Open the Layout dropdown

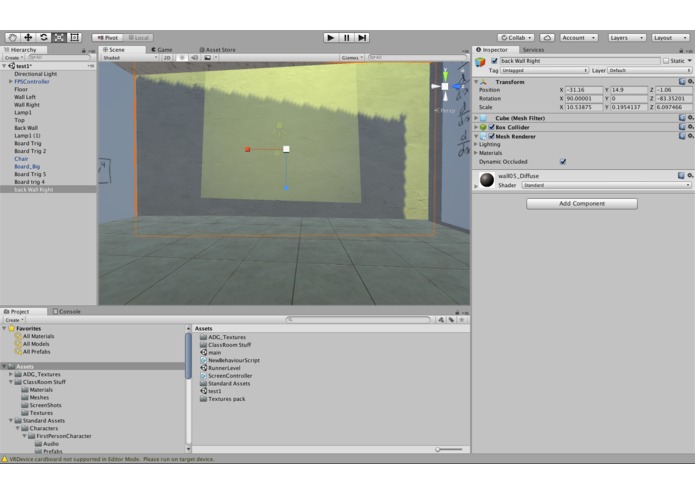pyautogui.click(x=670, y=38)
